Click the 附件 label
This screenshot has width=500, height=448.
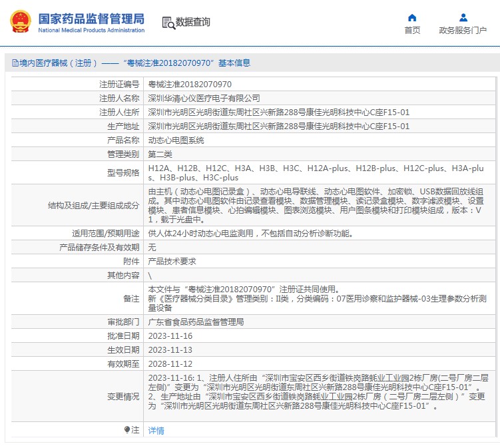(131, 262)
